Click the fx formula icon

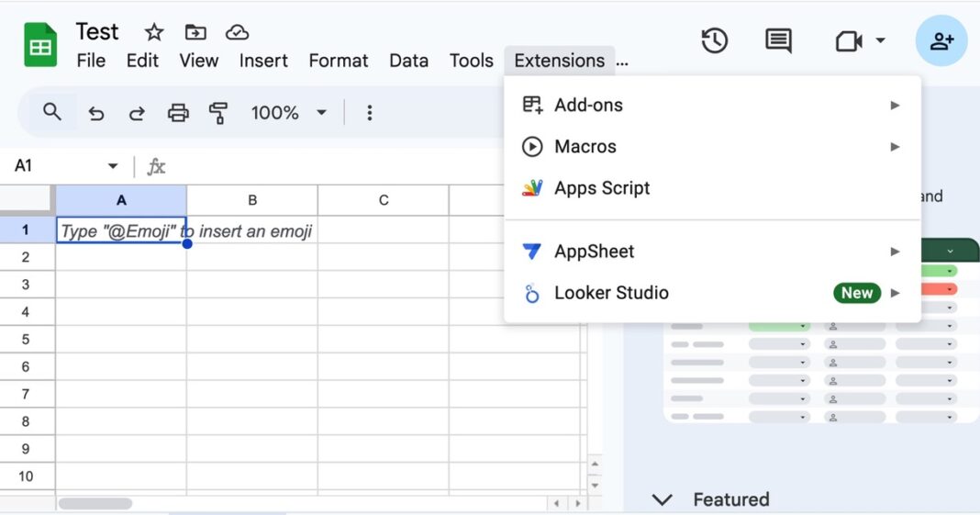[156, 166]
